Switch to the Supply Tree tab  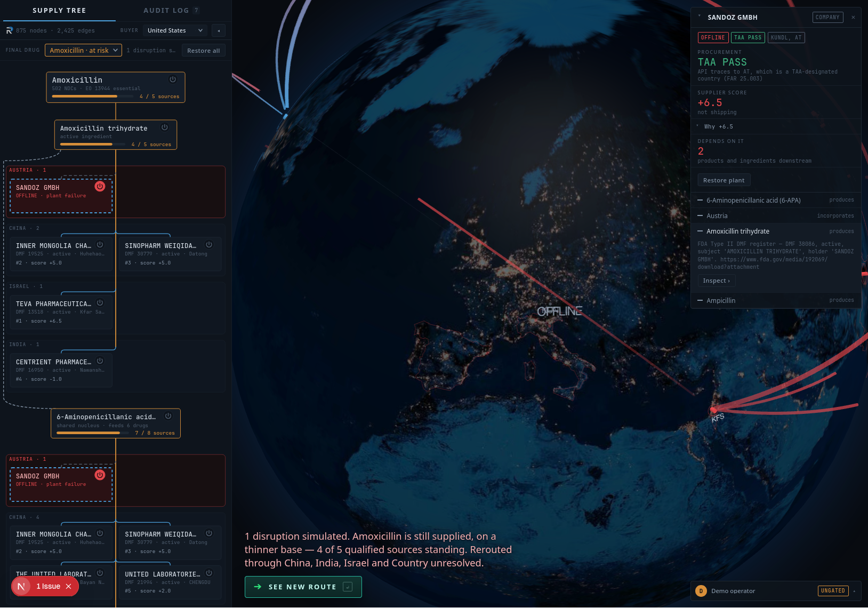pos(59,11)
